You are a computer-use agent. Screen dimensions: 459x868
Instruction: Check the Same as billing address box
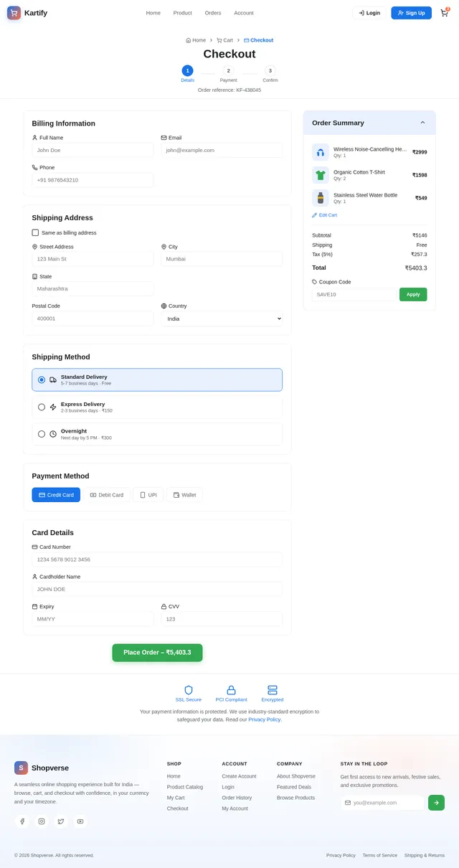tap(35, 232)
